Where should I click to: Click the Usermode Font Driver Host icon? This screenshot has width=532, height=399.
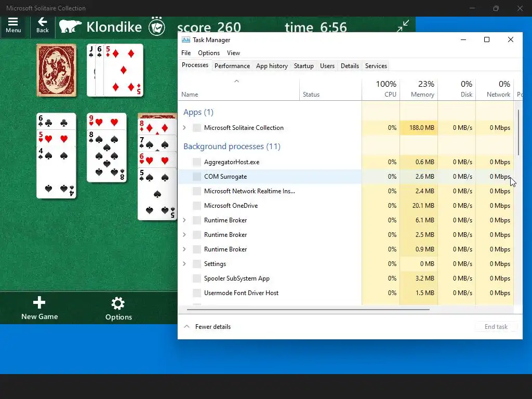pyautogui.click(x=197, y=293)
